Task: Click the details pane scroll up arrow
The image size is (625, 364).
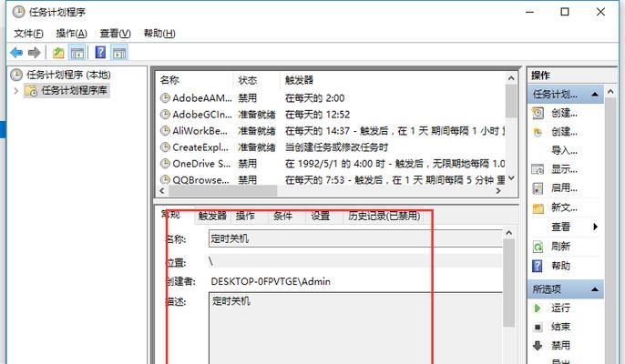Action: [509, 233]
